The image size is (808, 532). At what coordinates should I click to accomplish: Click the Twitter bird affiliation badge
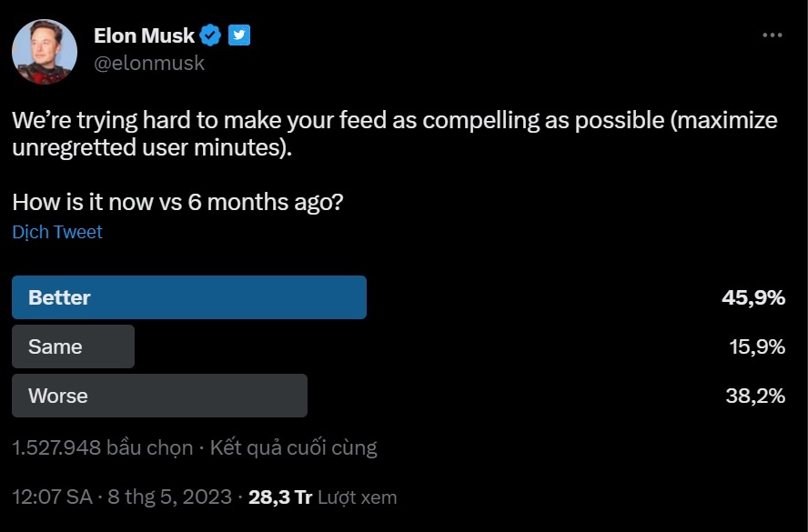239,35
